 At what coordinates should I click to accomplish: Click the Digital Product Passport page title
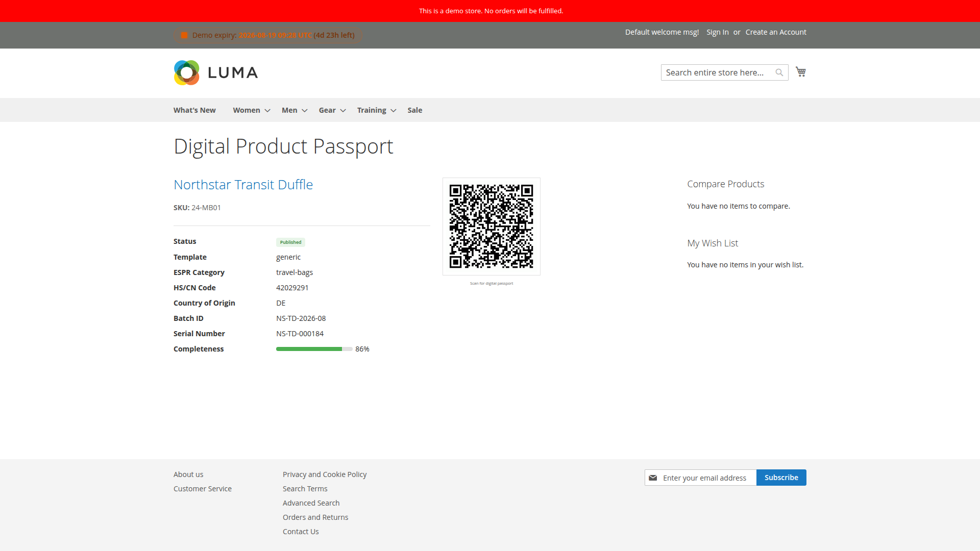(x=283, y=146)
